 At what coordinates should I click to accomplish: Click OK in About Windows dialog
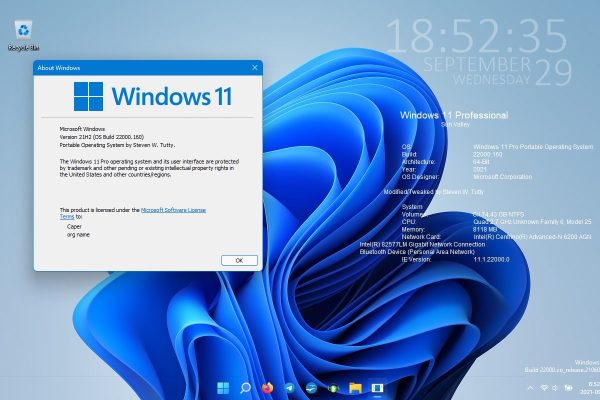click(x=239, y=260)
